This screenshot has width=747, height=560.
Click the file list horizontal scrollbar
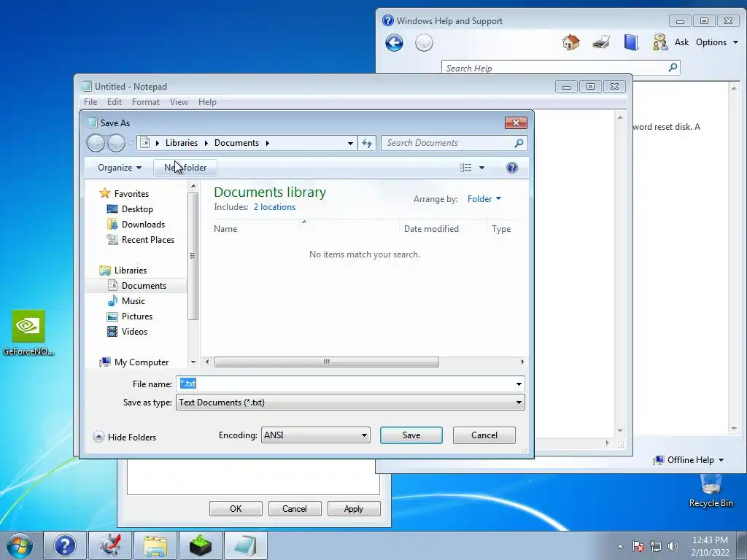point(326,362)
